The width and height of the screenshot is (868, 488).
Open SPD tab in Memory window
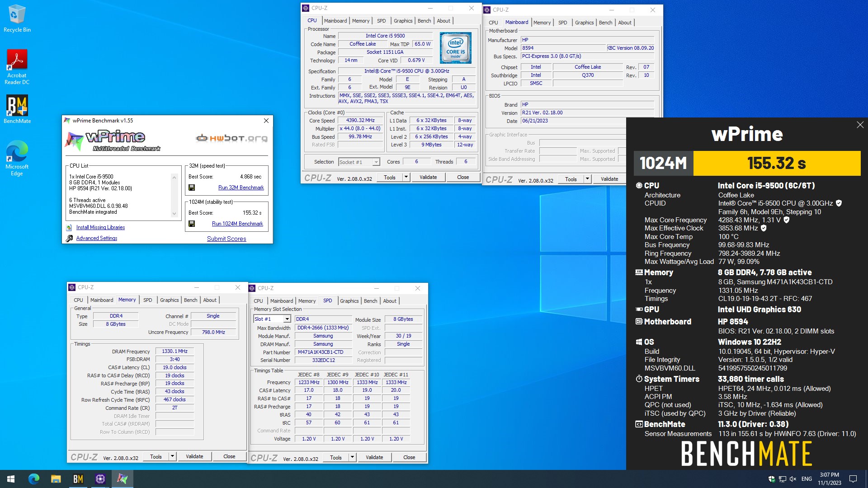tap(148, 300)
